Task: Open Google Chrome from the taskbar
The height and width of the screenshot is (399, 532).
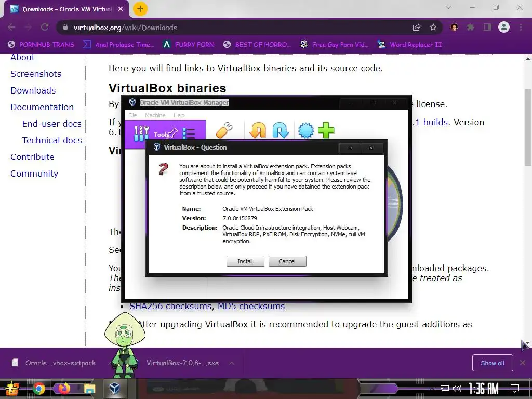Action: (39, 389)
